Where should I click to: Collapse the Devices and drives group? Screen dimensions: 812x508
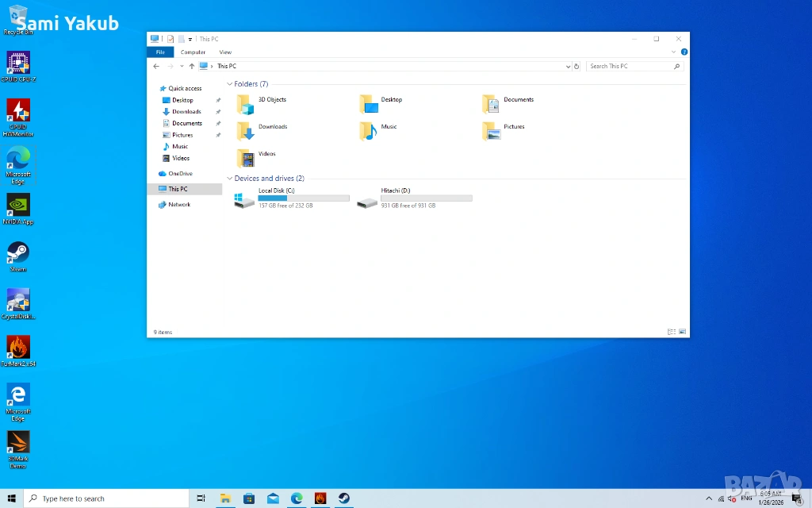click(230, 179)
